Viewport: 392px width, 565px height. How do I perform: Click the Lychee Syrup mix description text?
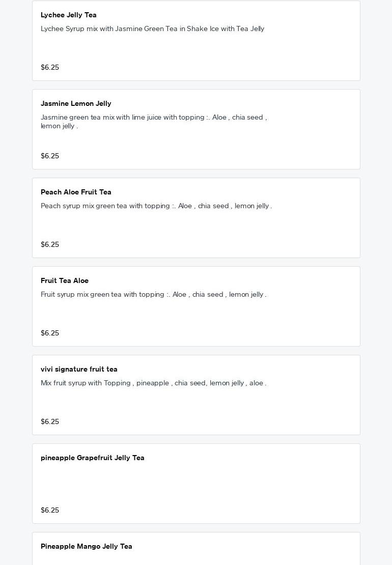(x=152, y=29)
